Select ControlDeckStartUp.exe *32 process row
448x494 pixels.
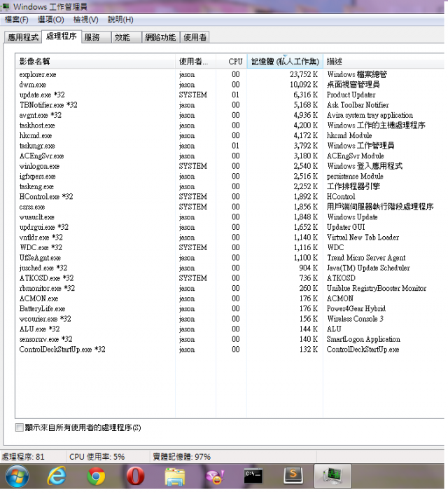pyautogui.click(x=230, y=350)
